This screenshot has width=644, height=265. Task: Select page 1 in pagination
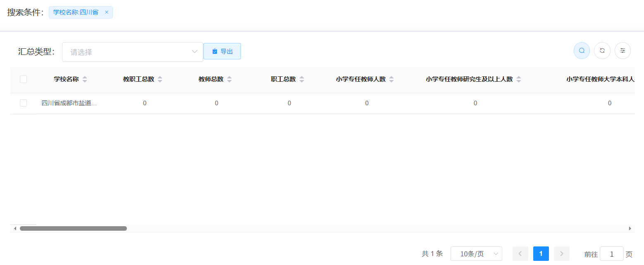[x=541, y=253]
